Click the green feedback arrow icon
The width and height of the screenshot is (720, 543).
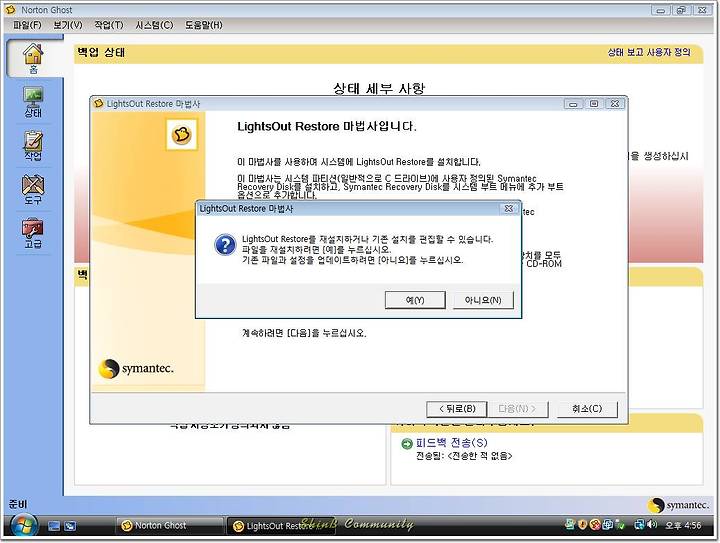coord(406,443)
